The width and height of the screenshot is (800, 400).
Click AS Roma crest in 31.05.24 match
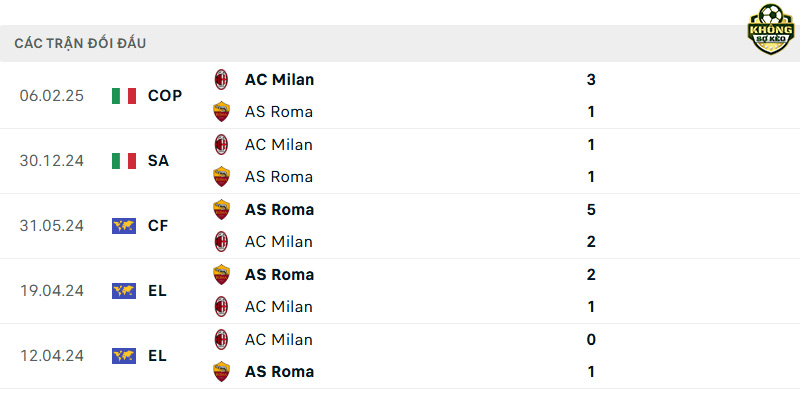[221, 210]
